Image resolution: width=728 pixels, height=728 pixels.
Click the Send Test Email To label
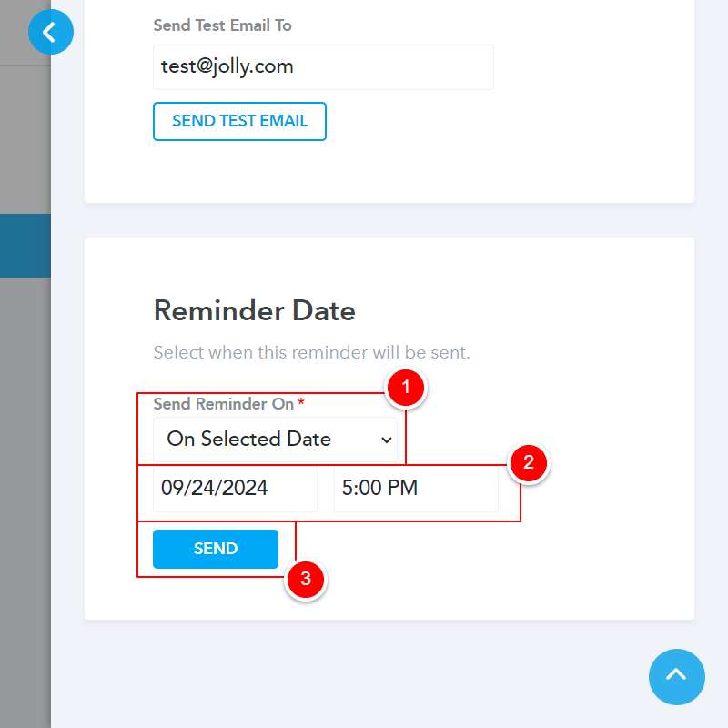[222, 25]
